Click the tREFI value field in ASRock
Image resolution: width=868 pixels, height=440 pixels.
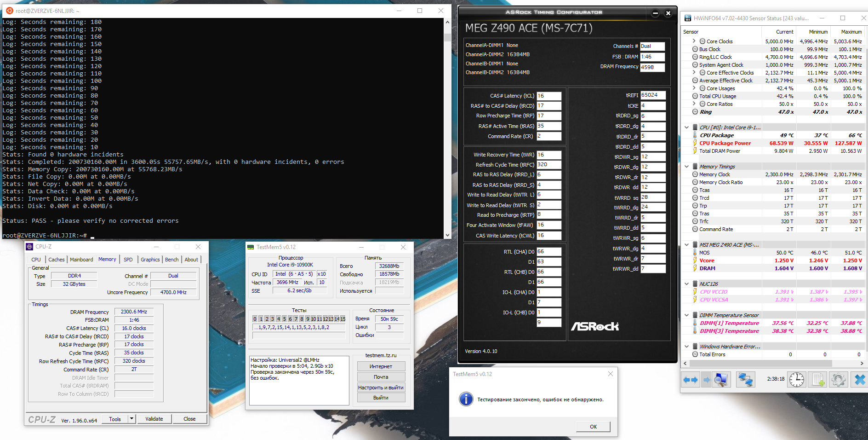pyautogui.click(x=653, y=95)
